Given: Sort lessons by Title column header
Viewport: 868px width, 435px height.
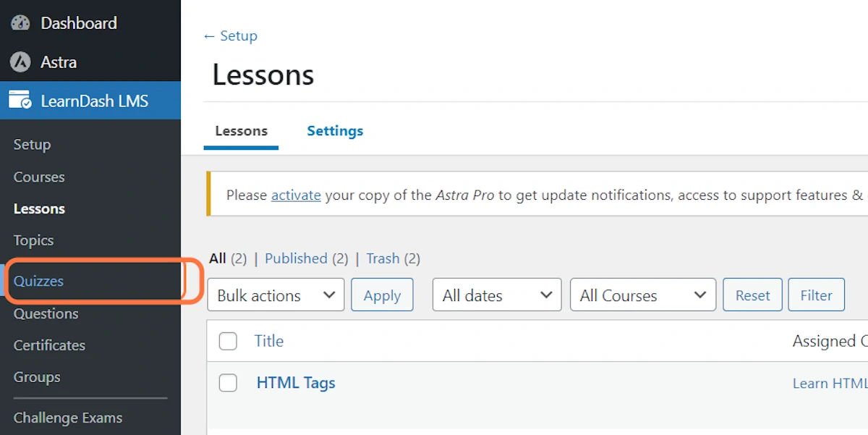Looking at the screenshot, I should tap(269, 341).
